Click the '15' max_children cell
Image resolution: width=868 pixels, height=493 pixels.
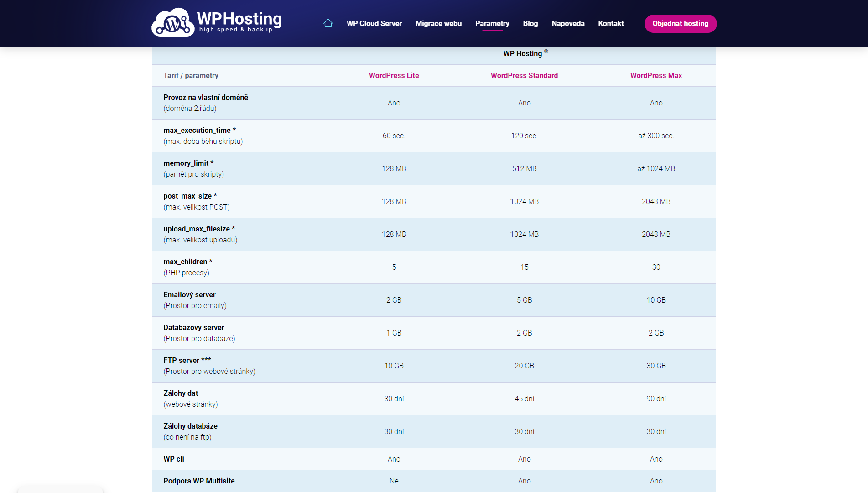[x=524, y=267]
